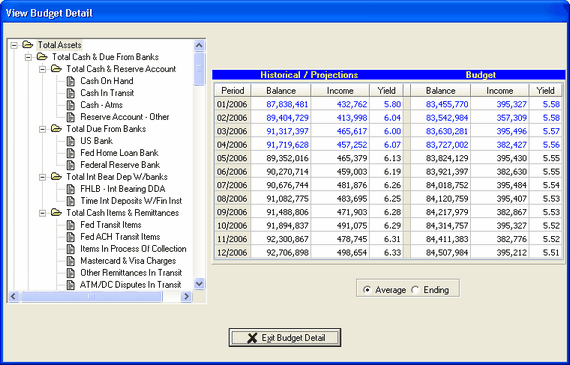Collapse the Total Int Bear Dep W/banks node
The width and height of the screenshot is (570, 365).
pos(43,177)
